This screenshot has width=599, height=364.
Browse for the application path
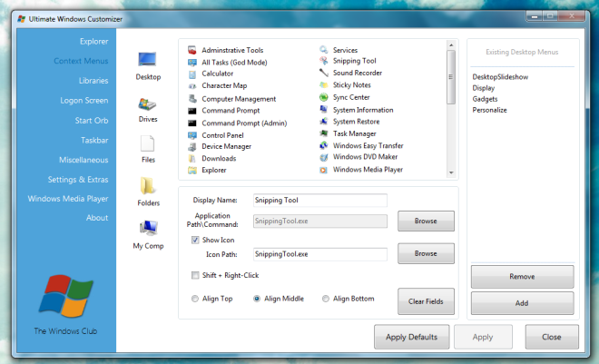[426, 221]
